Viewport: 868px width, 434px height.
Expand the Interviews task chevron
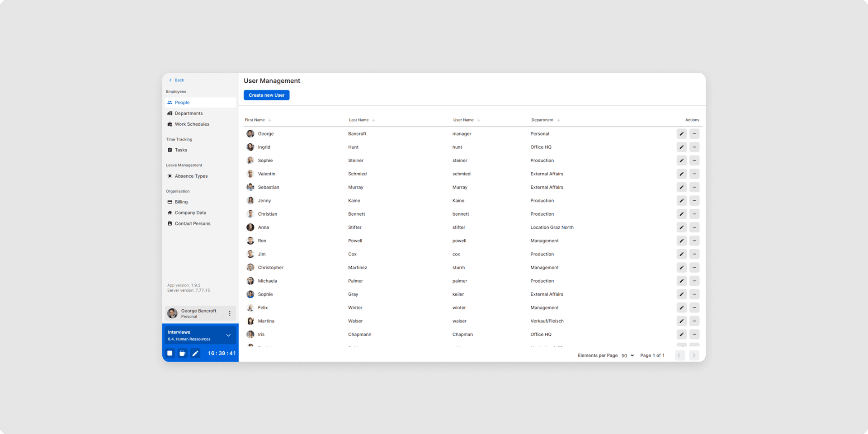(x=228, y=335)
